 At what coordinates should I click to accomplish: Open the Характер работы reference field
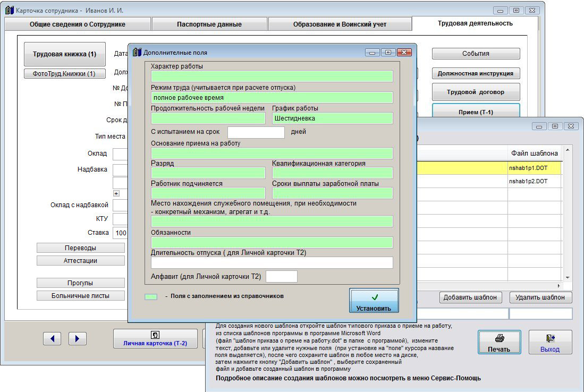(x=272, y=76)
